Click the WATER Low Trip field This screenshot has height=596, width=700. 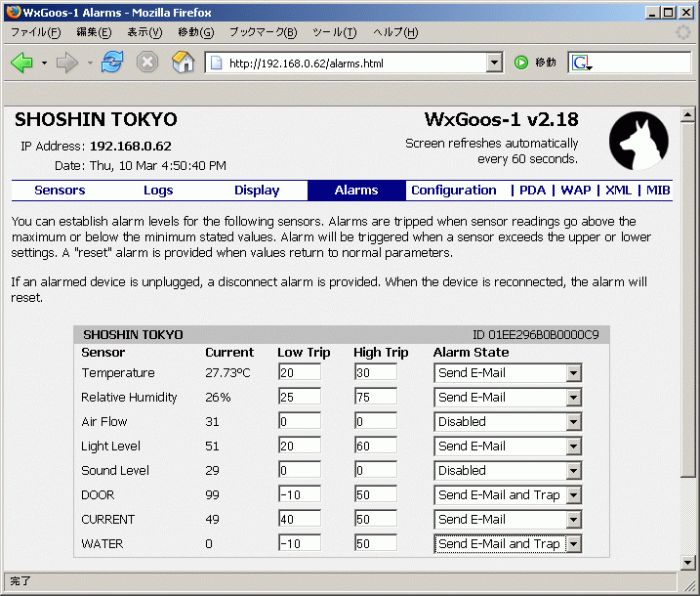300,543
